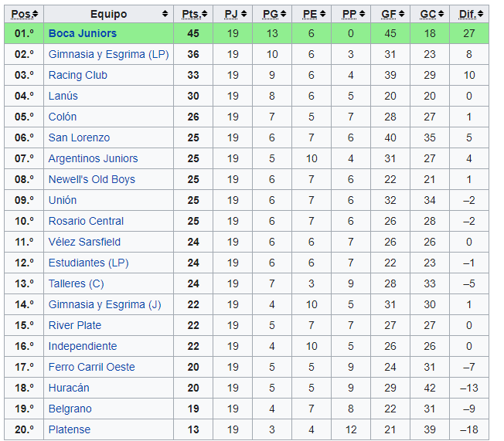504x441 pixels.
Task: Sort by GC using its arrows
Action: [441, 14]
